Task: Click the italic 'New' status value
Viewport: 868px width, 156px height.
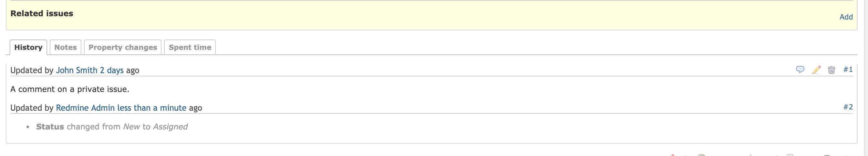Action: 131,127
